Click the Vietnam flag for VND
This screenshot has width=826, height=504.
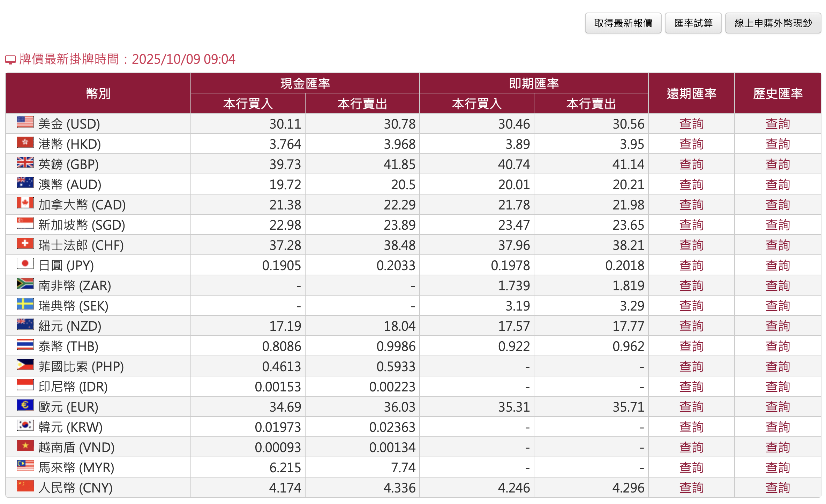pos(25,446)
